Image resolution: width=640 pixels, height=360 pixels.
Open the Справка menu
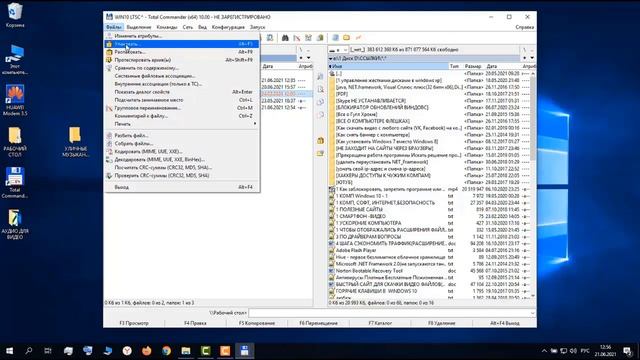click(x=524, y=27)
